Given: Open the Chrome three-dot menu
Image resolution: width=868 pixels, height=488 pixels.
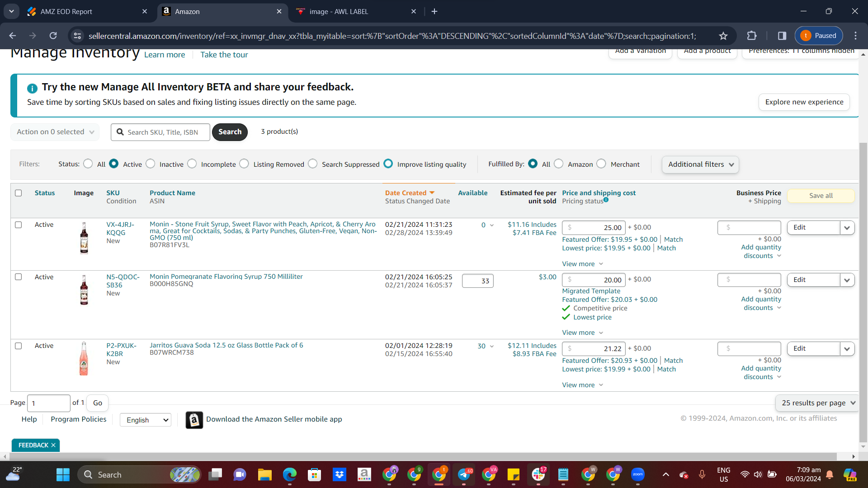Looking at the screenshot, I should (855, 36).
